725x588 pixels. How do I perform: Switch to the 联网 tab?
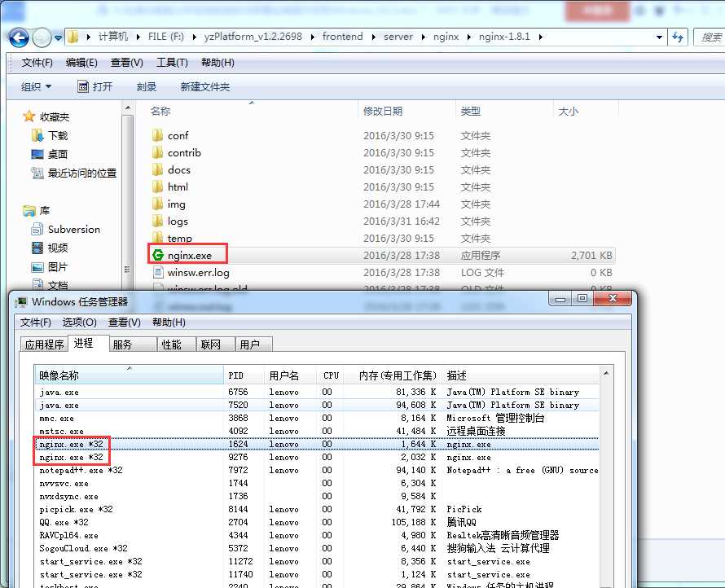(215, 344)
